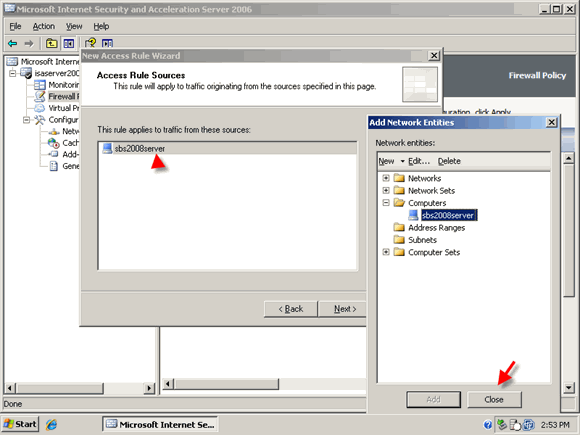The width and height of the screenshot is (580, 435).
Task: Click the help question mark toolbar icon
Action: click(90, 43)
